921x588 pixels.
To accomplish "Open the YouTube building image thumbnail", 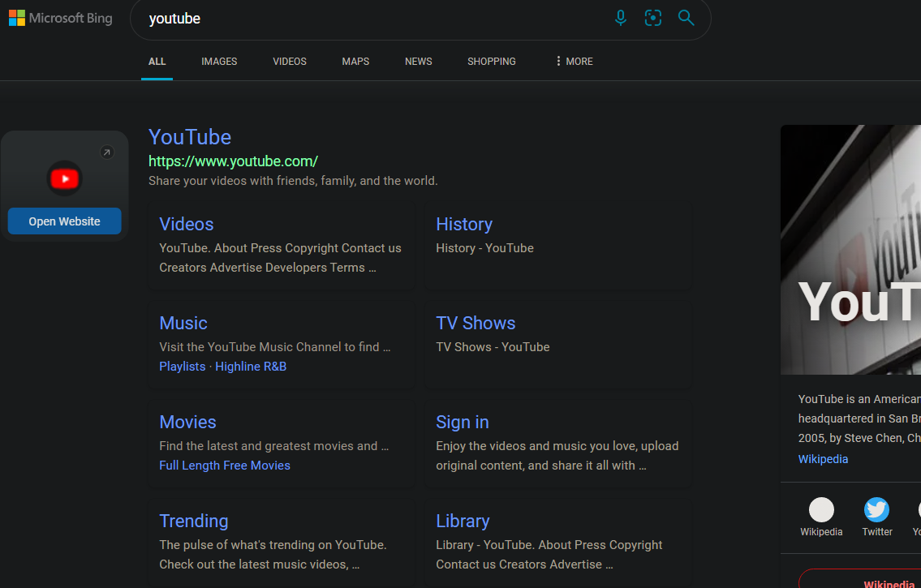I will click(850, 250).
